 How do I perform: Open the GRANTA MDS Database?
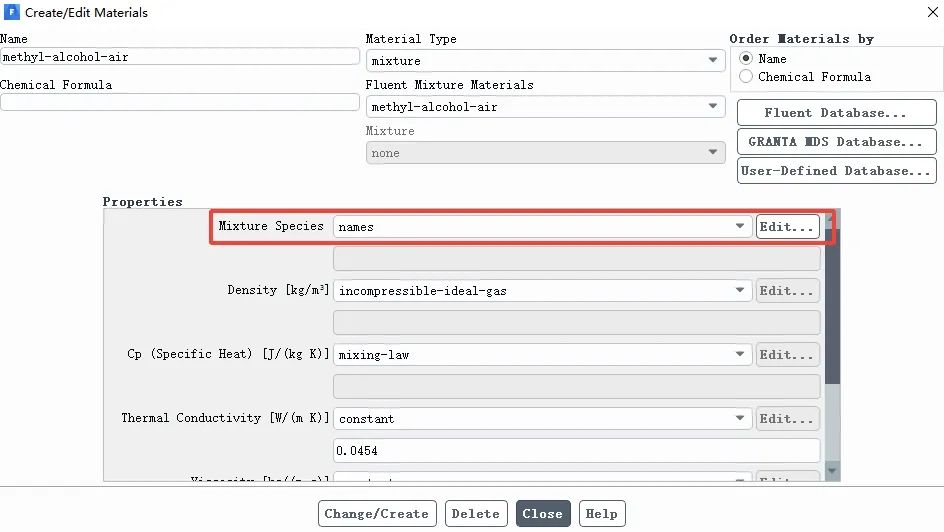pos(836,142)
